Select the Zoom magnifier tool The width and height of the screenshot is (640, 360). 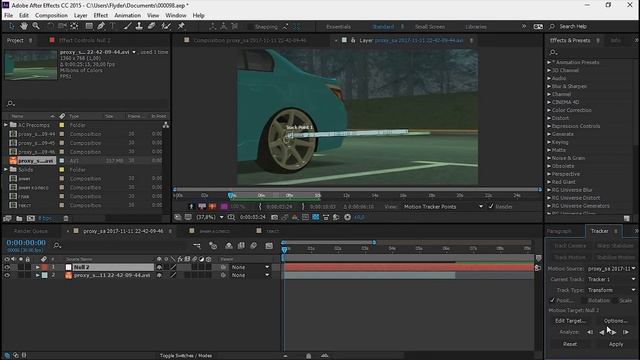[36, 26]
